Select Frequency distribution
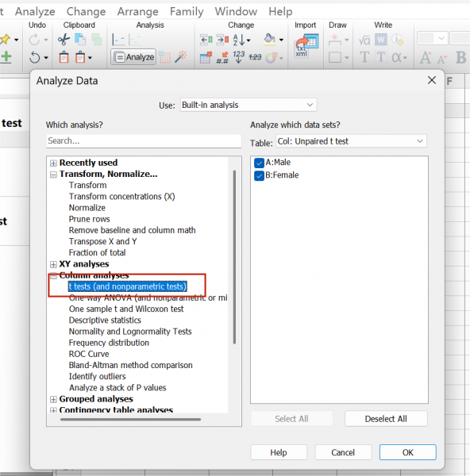 pyautogui.click(x=109, y=343)
